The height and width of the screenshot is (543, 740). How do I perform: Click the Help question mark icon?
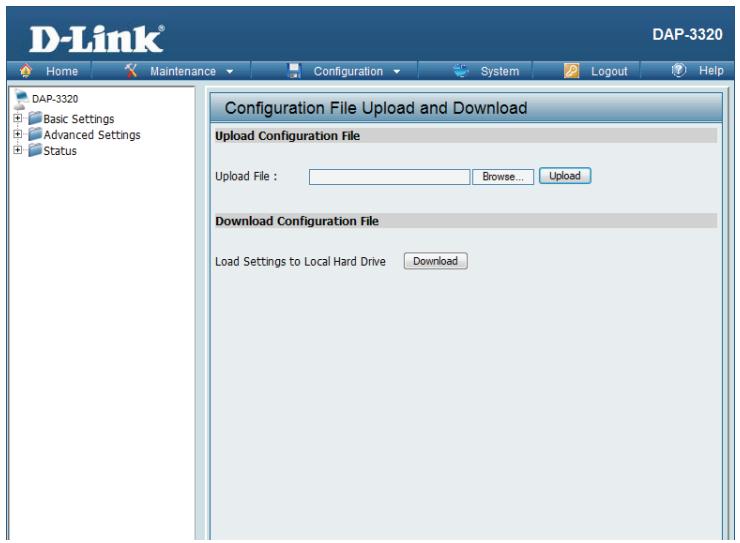click(679, 70)
